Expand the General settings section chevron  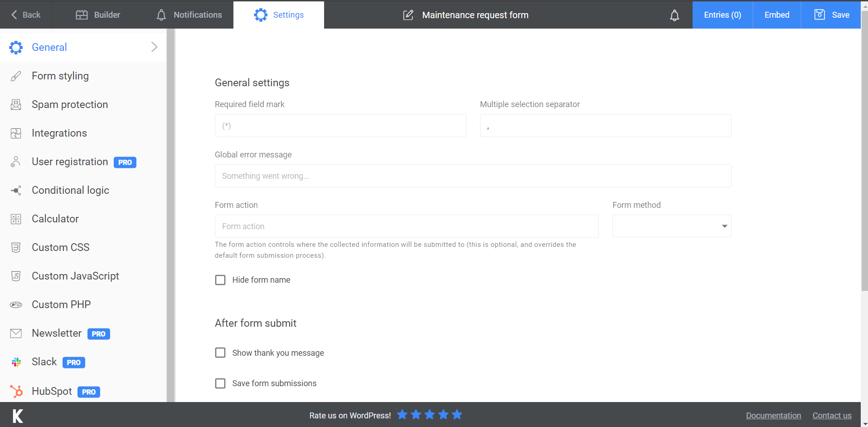154,47
